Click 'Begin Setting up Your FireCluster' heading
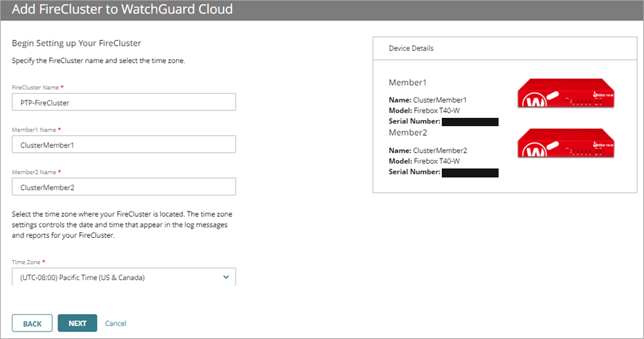 pos(76,43)
